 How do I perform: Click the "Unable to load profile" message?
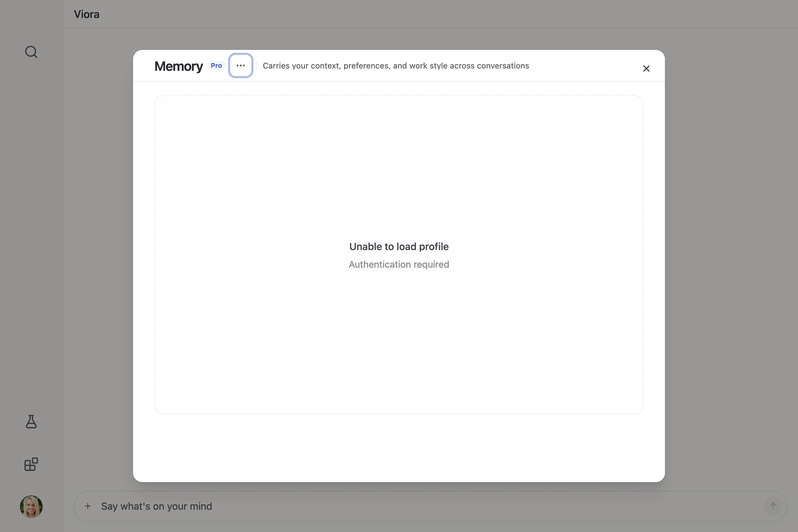point(399,246)
